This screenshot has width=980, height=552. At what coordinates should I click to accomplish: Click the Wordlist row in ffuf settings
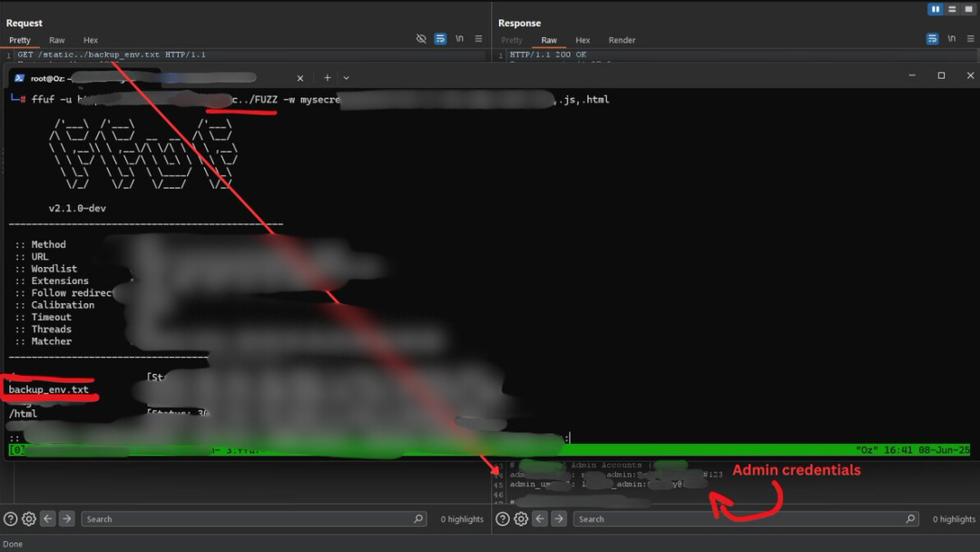[x=54, y=269]
